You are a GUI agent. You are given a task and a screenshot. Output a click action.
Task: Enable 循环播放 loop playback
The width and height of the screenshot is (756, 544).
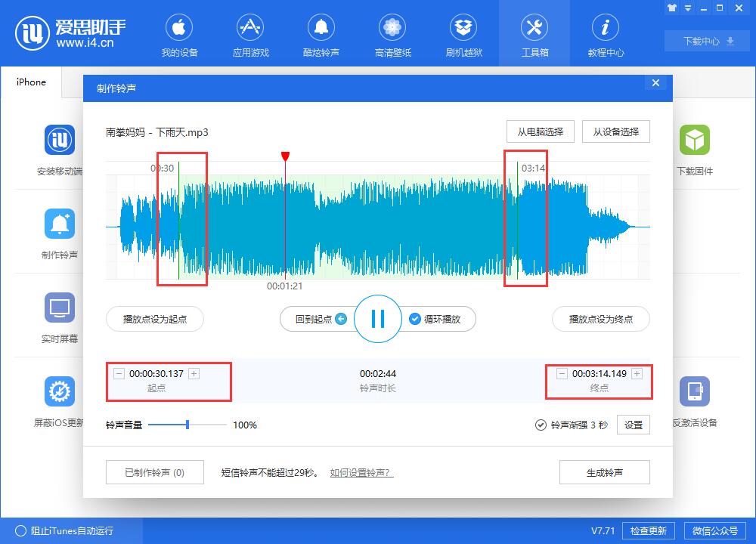[x=442, y=319]
